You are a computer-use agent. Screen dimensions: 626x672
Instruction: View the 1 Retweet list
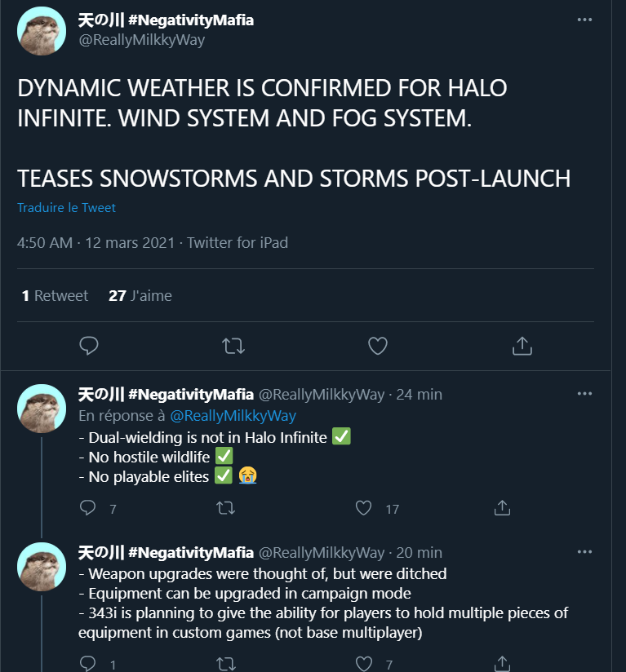[55, 296]
